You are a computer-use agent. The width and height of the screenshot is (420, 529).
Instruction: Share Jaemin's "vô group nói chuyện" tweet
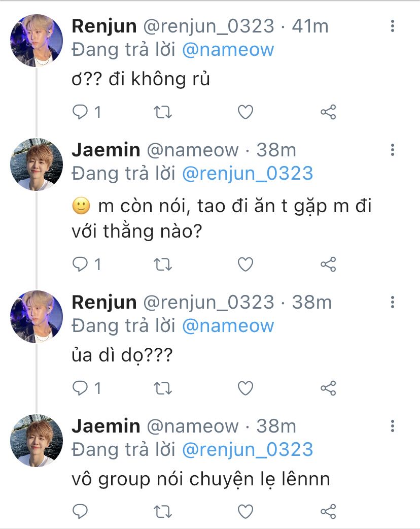coord(328,510)
